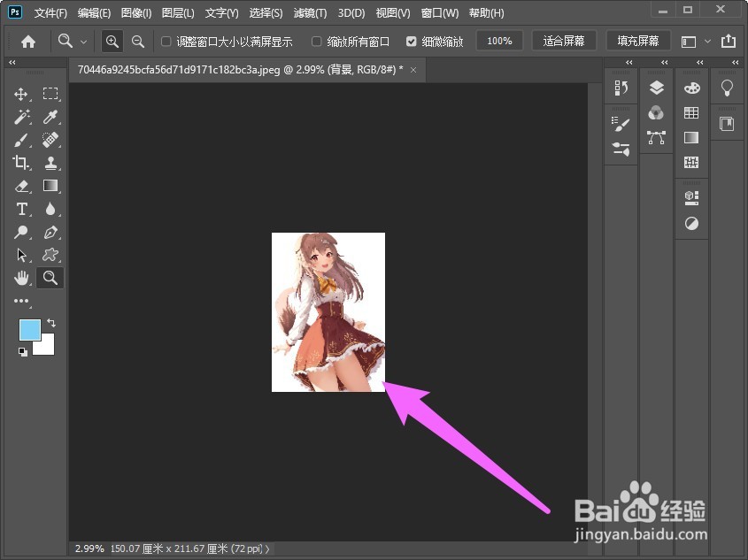This screenshot has width=748, height=560.
Task: Open the 文件(F) menu
Action: (x=50, y=13)
